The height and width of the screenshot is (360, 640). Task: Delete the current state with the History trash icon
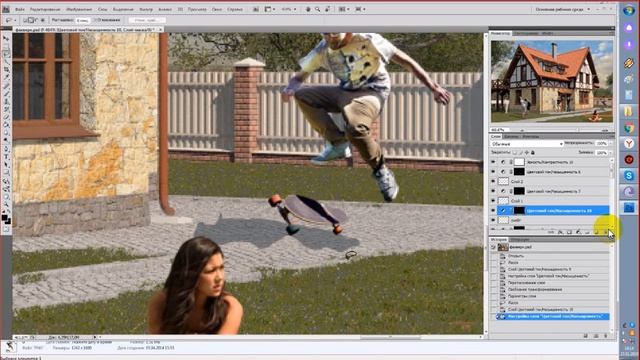coord(606,336)
